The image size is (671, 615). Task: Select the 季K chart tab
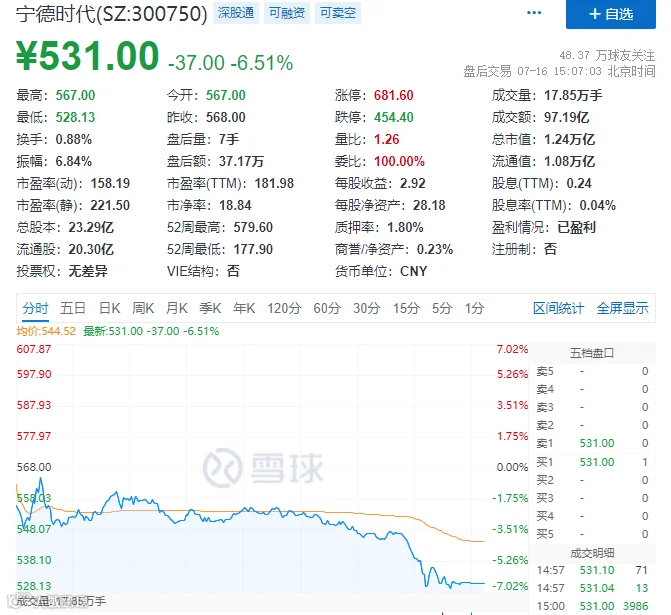210,308
